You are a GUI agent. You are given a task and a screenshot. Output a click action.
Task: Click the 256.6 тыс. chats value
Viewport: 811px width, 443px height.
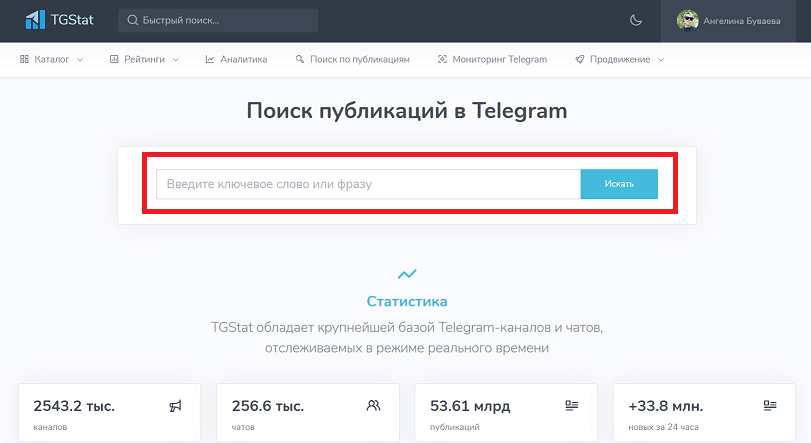[268, 406]
